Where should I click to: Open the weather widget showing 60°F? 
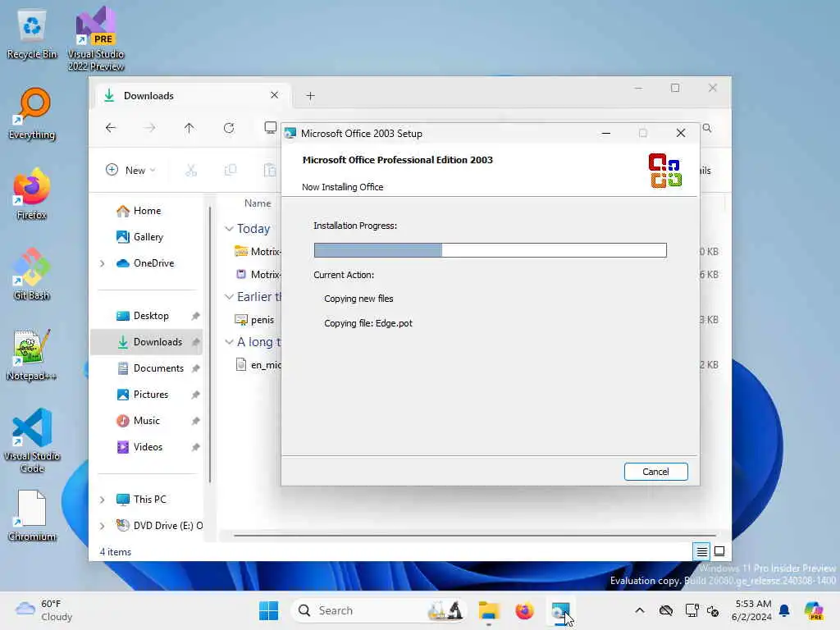(x=44, y=610)
